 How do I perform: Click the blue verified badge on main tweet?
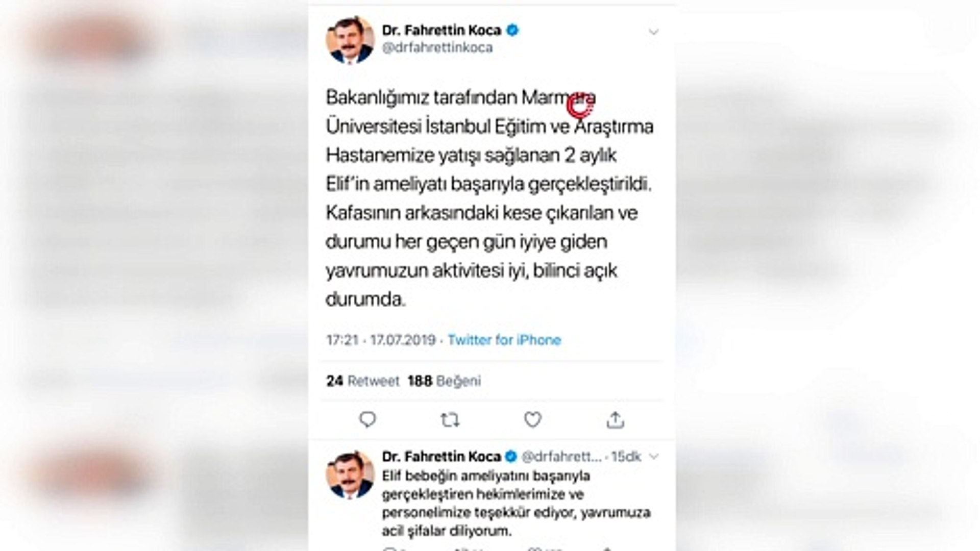pyautogui.click(x=512, y=30)
